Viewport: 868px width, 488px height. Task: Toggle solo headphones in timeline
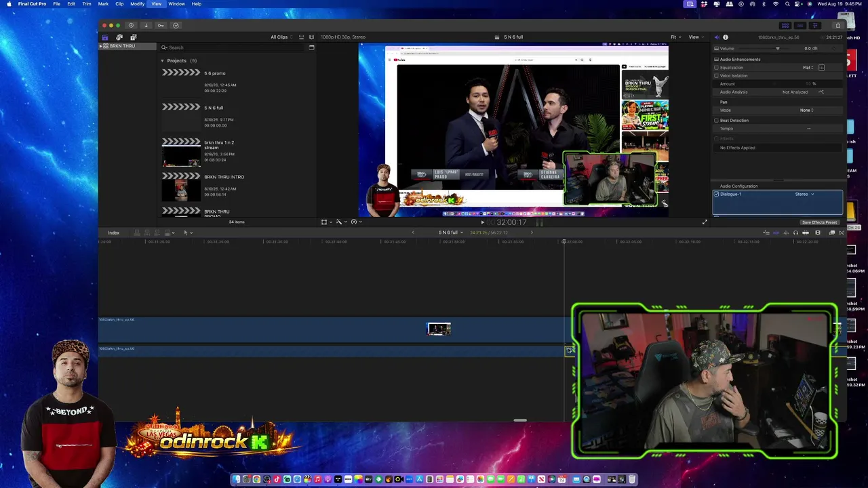[795, 233]
